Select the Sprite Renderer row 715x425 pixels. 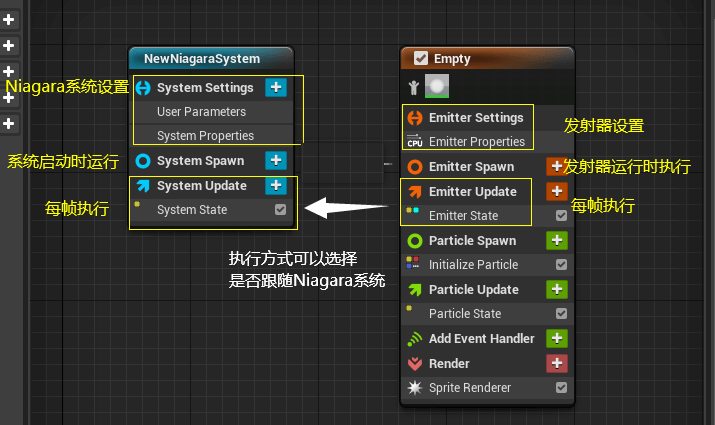point(487,388)
